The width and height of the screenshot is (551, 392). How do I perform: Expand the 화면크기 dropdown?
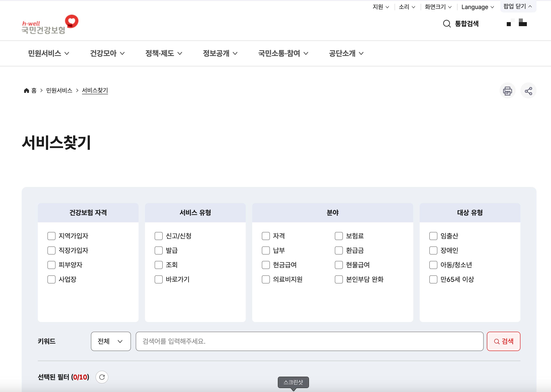tap(438, 7)
